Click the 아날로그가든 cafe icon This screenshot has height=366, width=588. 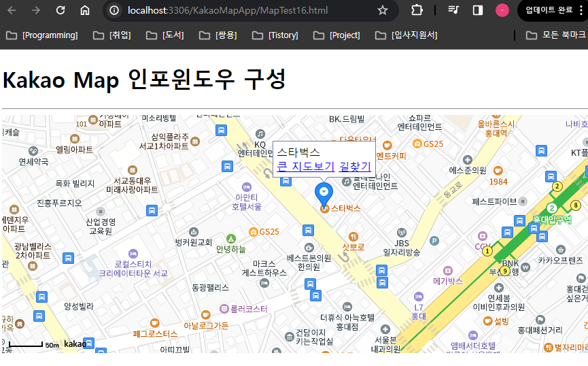[205, 314]
